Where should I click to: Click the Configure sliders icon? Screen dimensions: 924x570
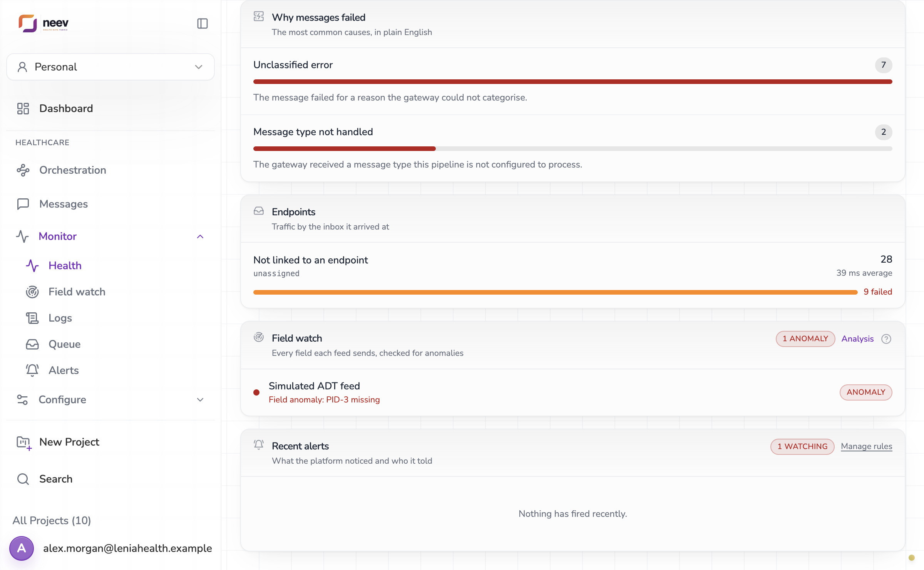click(22, 400)
